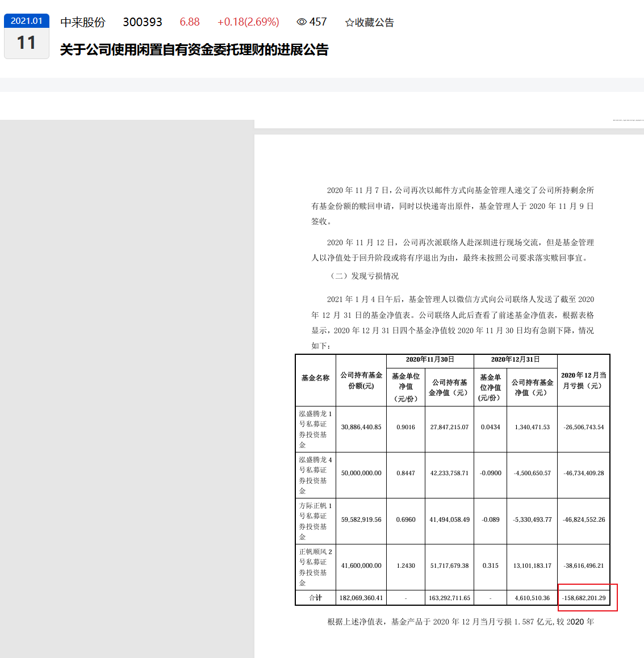Click the unit value cell 0.8447
Screen dimensions: 644x658
405,473
